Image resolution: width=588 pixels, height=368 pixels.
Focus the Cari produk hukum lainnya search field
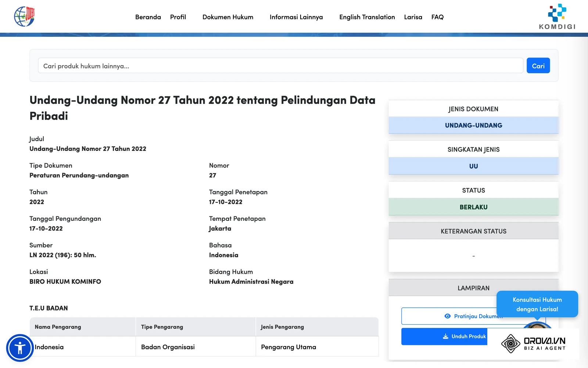pos(280,66)
